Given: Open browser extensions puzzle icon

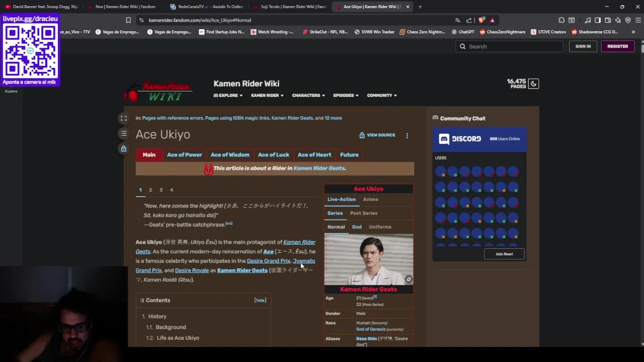Looking at the screenshot, I should [561, 20].
